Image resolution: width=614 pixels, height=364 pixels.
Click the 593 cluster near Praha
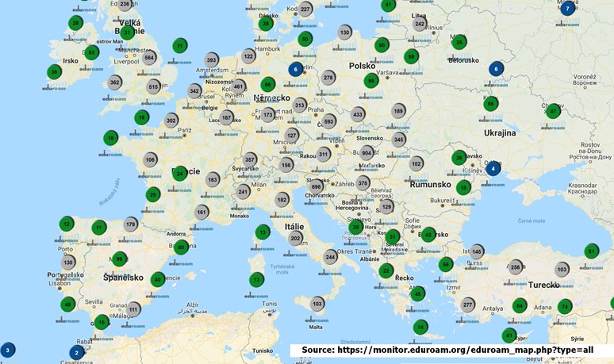click(328, 121)
